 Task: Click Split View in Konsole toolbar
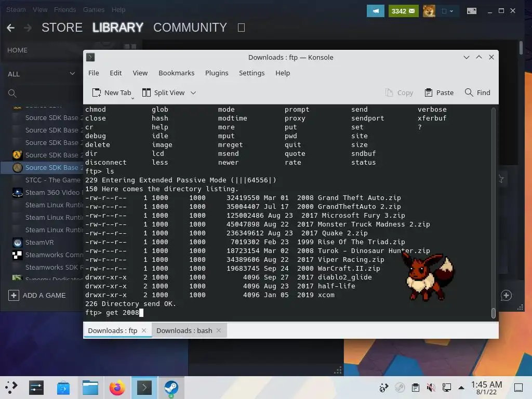pyautogui.click(x=164, y=92)
